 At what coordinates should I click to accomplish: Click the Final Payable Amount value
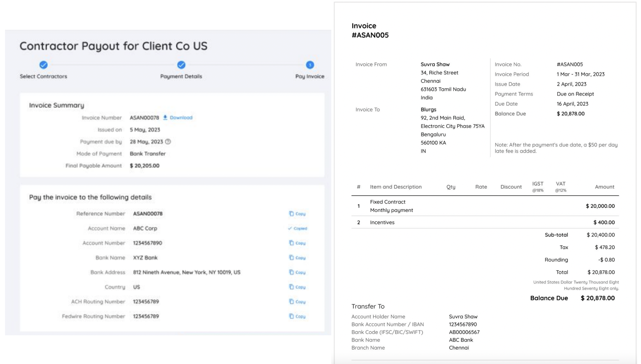(144, 166)
